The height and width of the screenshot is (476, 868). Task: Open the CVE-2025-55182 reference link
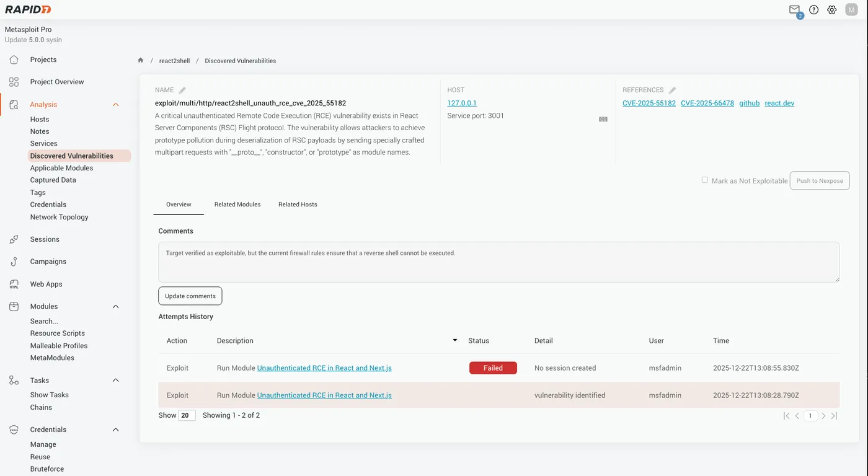(x=649, y=103)
